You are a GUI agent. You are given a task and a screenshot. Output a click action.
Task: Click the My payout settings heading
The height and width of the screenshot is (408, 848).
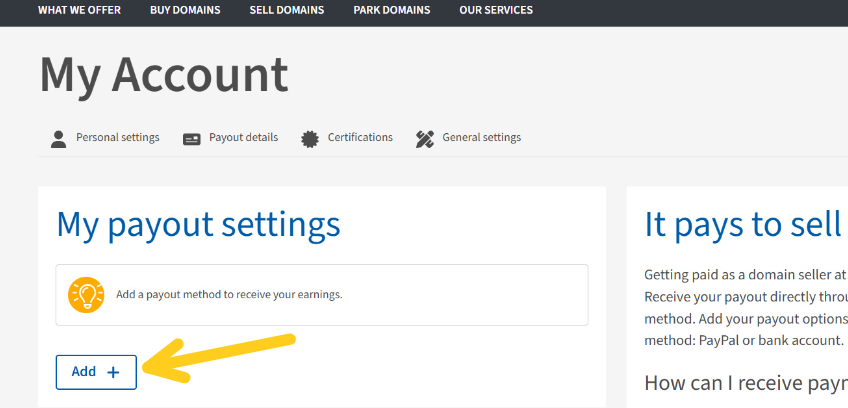tap(198, 225)
